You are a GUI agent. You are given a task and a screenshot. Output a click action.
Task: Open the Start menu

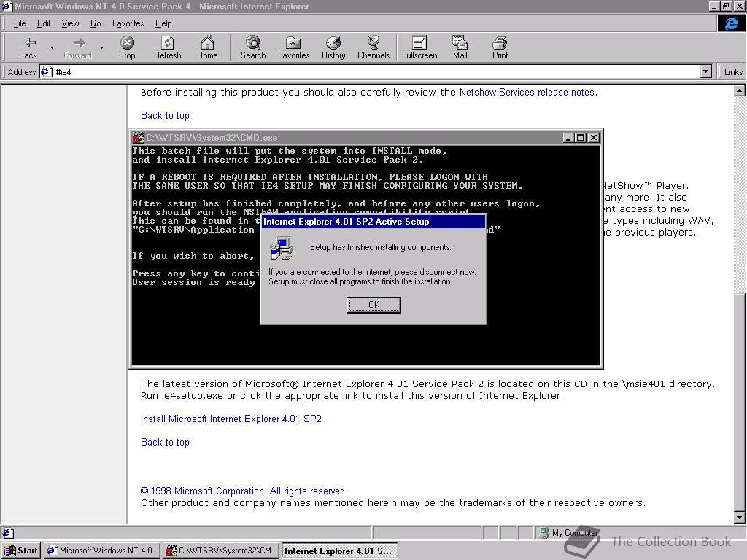click(x=21, y=551)
